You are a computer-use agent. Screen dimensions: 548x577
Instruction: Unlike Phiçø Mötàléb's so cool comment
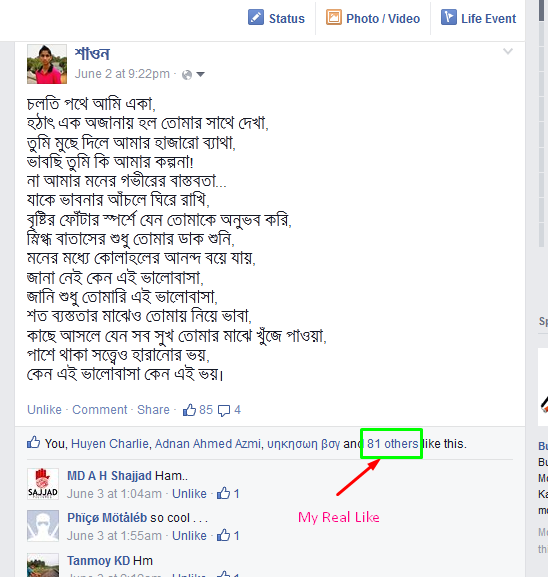(x=189, y=535)
